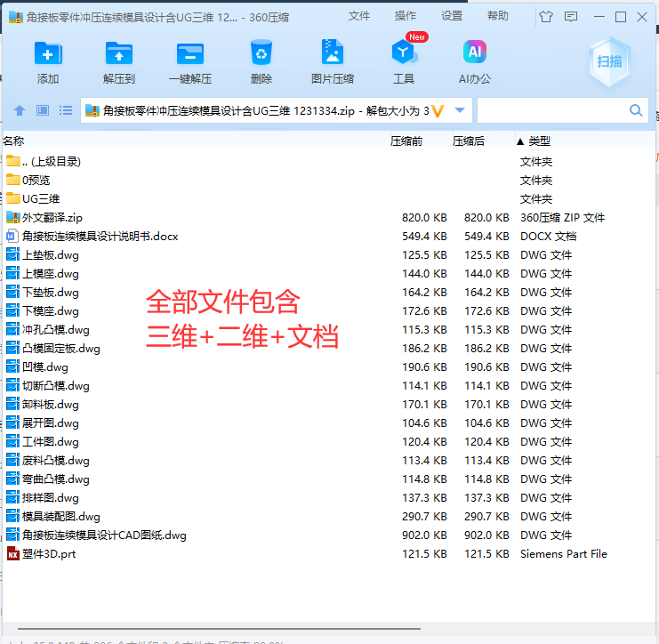
Task: Select the NX icon of 塑件3D.prt
Action: [x=13, y=554]
